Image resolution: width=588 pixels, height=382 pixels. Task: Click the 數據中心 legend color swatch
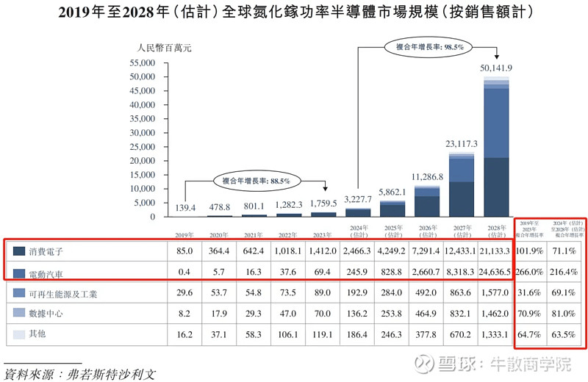(19, 312)
